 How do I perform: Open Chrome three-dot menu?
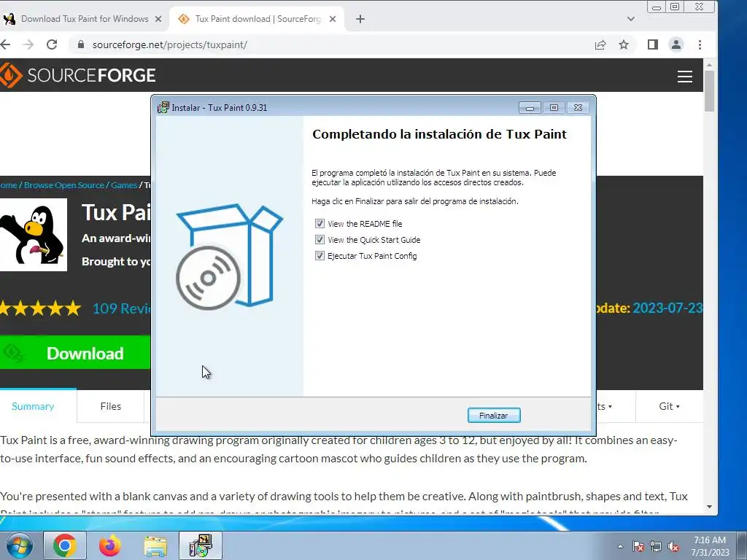point(700,44)
